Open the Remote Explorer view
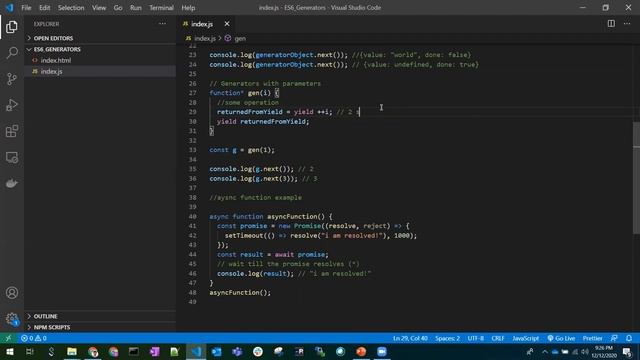 (x=12, y=157)
